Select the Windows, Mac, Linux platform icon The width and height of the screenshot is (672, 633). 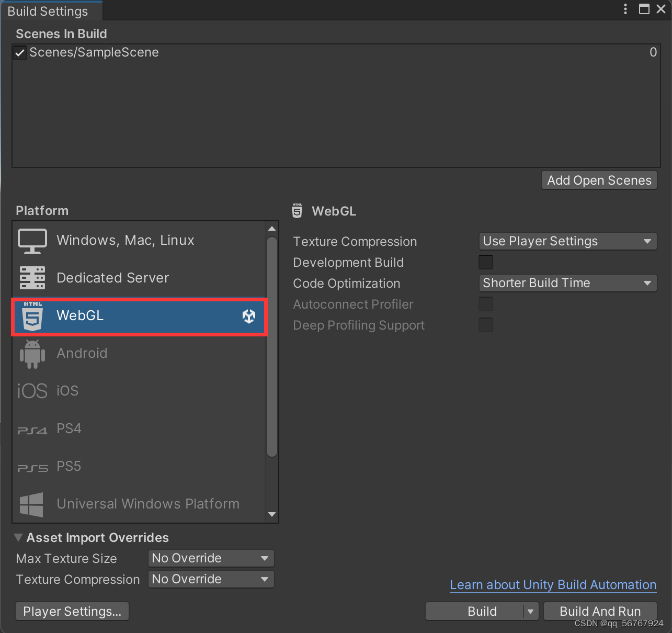click(32, 240)
